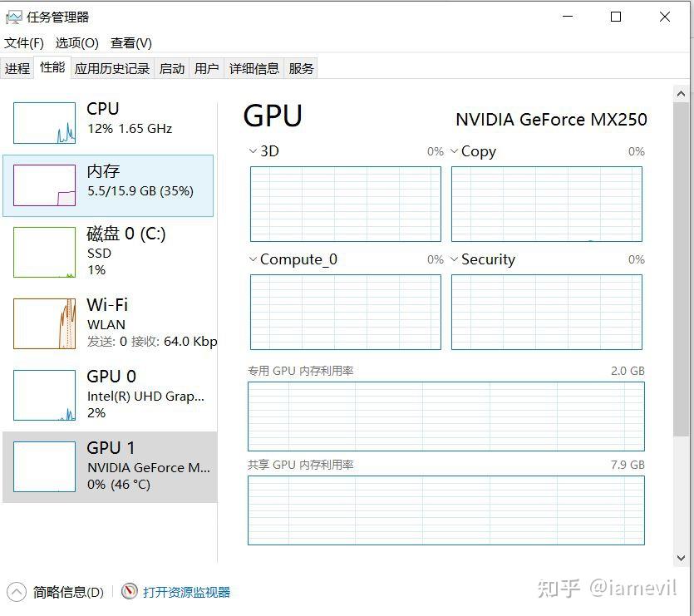Click the 简略信息(D) button

[x=68, y=592]
